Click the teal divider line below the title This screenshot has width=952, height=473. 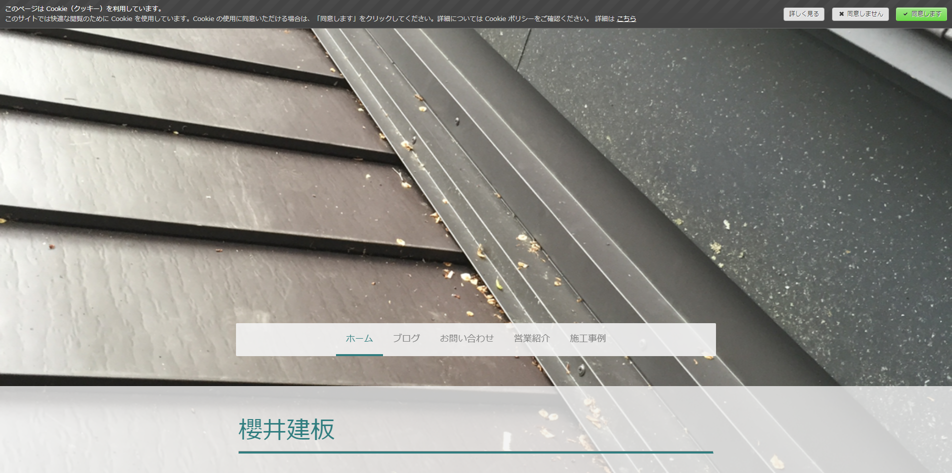475,452
